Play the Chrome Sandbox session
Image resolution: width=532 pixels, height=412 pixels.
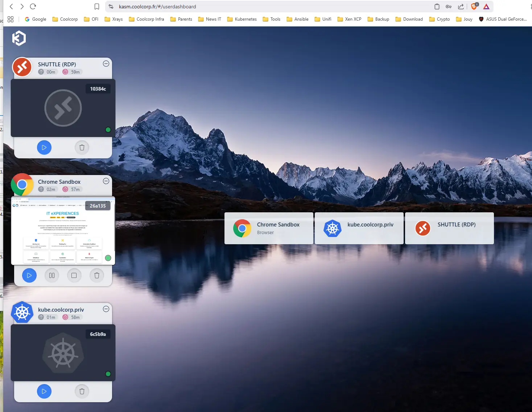[29, 275]
